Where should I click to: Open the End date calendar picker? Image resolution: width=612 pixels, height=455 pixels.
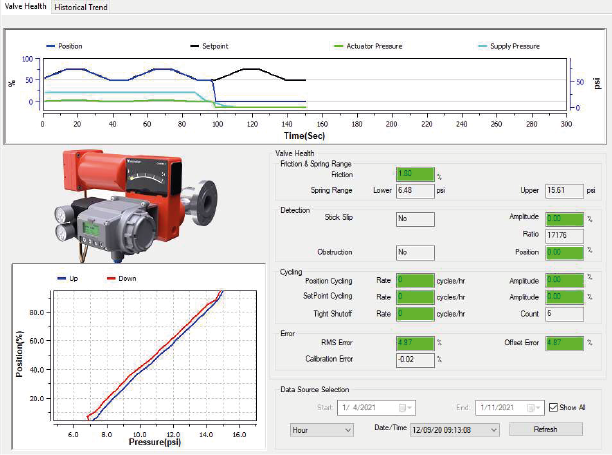click(x=532, y=408)
